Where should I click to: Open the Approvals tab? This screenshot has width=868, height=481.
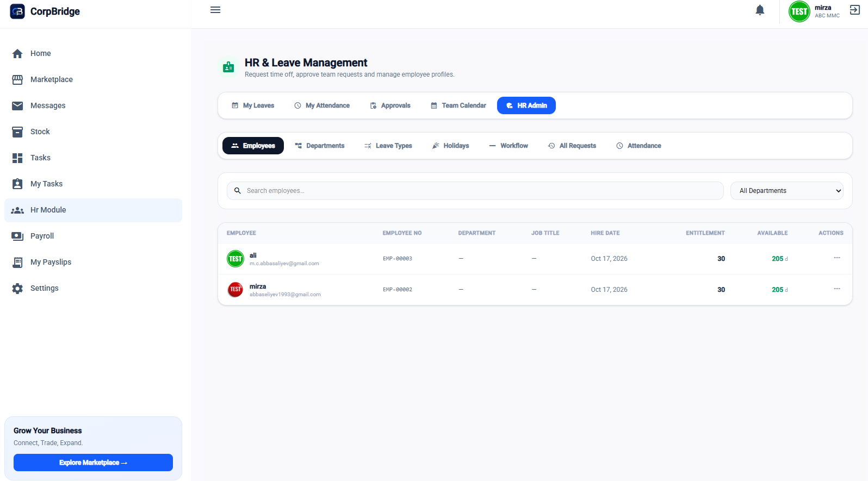coord(390,105)
